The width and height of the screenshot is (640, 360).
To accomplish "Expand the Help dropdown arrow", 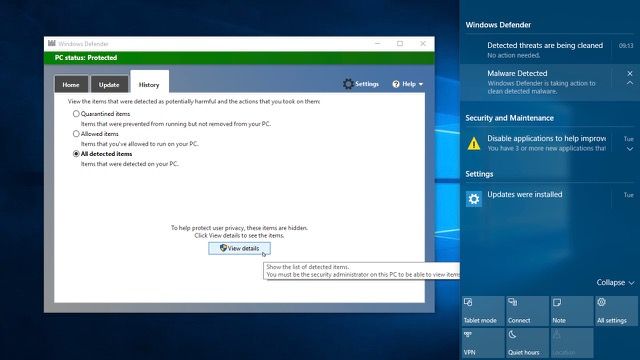I will tap(421, 84).
